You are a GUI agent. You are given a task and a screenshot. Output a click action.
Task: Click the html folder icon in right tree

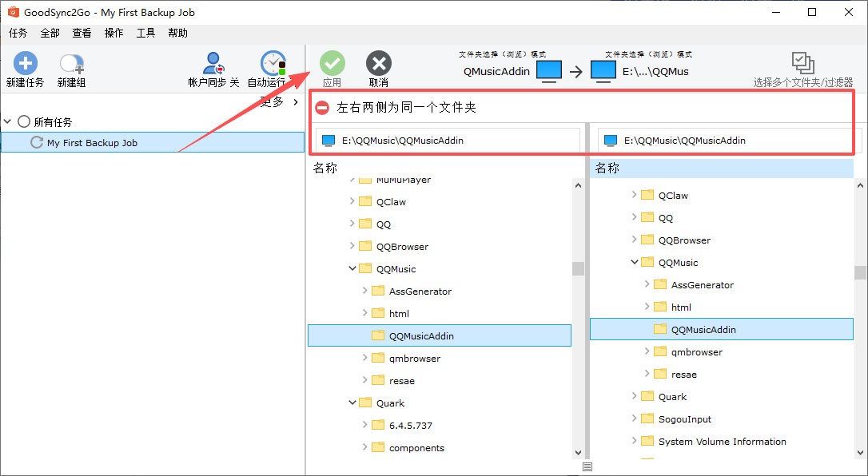pos(660,306)
